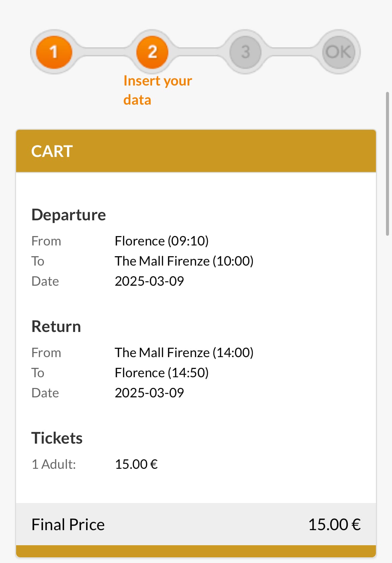
Task: Click the orange step 2 circle
Action: [x=152, y=52]
